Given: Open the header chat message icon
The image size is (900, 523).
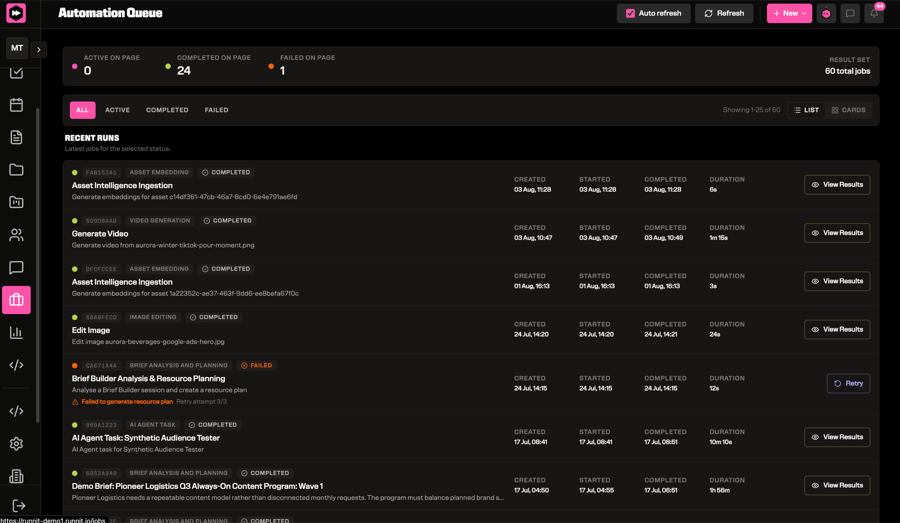Looking at the screenshot, I should (x=850, y=13).
